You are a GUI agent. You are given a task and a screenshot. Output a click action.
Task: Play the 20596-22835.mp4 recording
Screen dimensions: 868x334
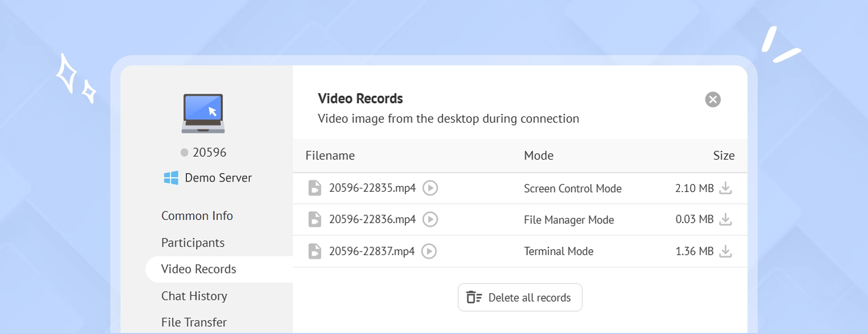click(x=430, y=188)
